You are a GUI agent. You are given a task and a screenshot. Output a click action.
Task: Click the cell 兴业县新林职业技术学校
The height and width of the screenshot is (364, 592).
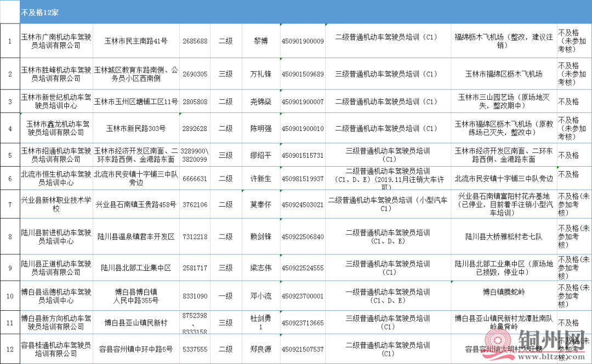tap(56, 204)
